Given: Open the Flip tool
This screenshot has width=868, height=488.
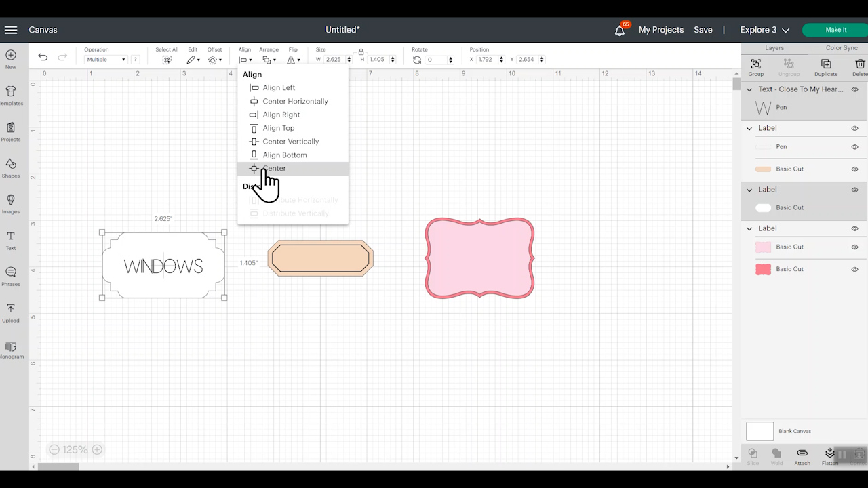Looking at the screenshot, I should coord(293,60).
